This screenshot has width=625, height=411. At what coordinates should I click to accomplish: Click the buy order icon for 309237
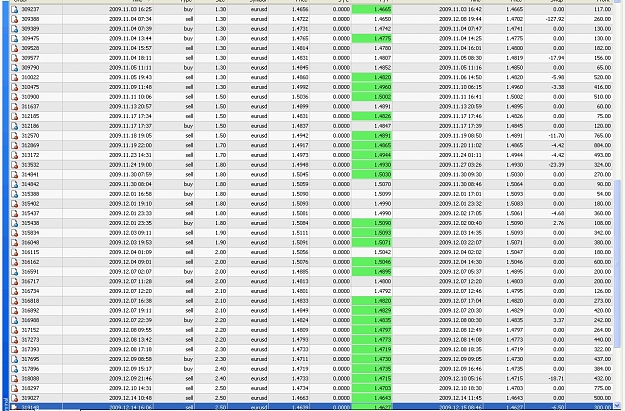[14, 9]
